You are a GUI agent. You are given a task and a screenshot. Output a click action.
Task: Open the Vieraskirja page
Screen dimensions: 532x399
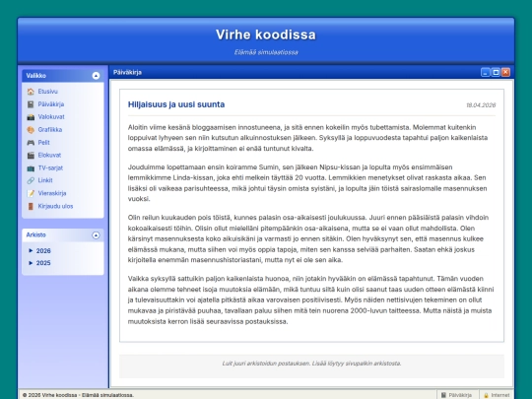tap(52, 193)
